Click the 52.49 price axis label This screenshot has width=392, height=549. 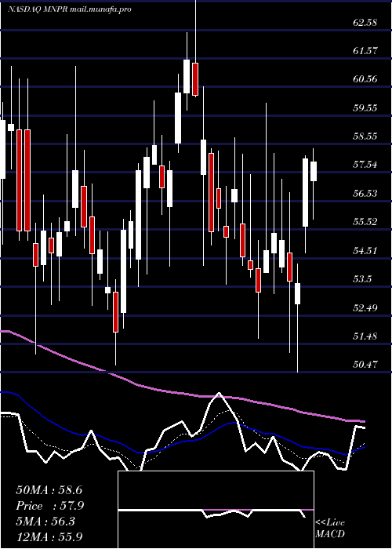point(365,308)
